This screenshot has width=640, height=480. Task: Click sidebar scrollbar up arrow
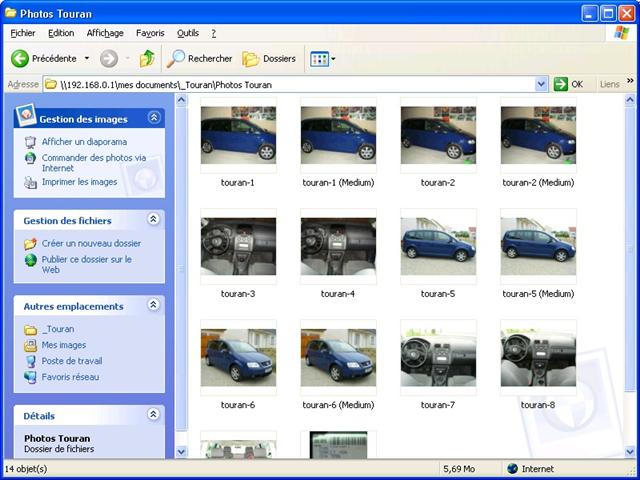click(181, 99)
